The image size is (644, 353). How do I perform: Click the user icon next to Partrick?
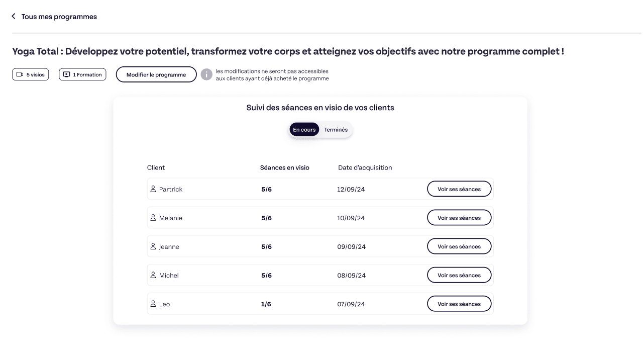click(153, 189)
